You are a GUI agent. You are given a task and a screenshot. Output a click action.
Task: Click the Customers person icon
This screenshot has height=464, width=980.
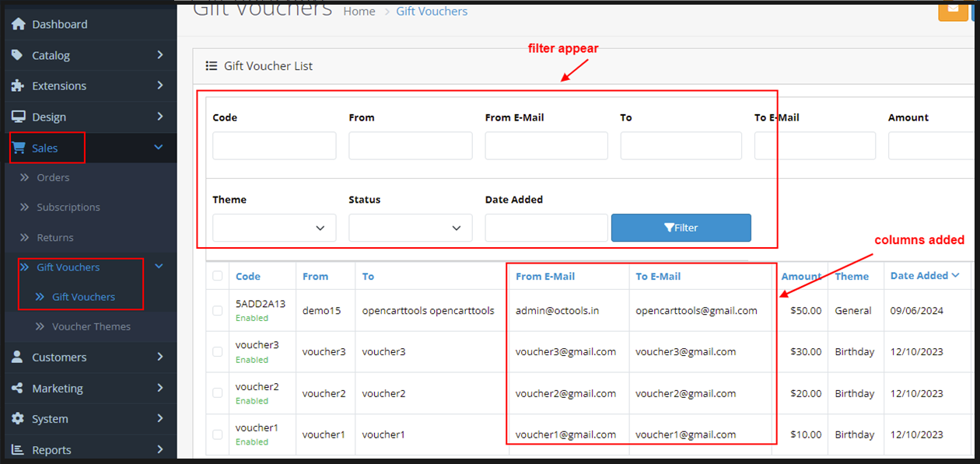point(18,358)
